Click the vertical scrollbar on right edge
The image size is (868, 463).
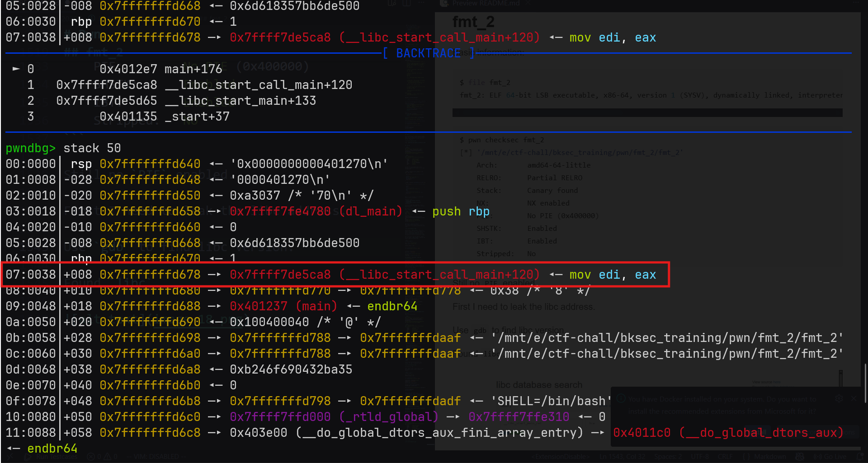pos(865,383)
